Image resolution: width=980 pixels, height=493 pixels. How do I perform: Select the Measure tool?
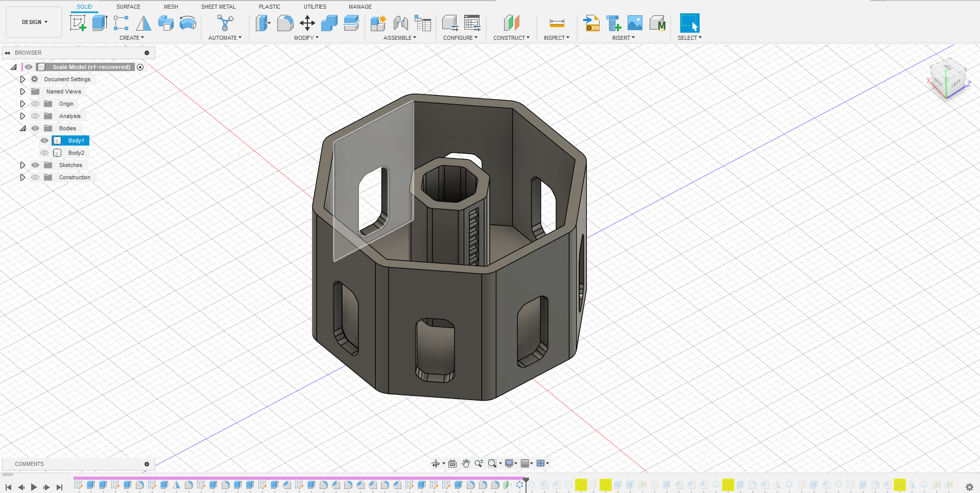click(x=557, y=23)
